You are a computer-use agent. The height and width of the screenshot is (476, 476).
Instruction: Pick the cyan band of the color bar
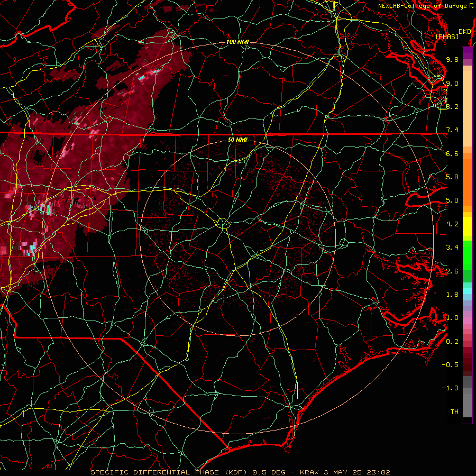pos(467,291)
